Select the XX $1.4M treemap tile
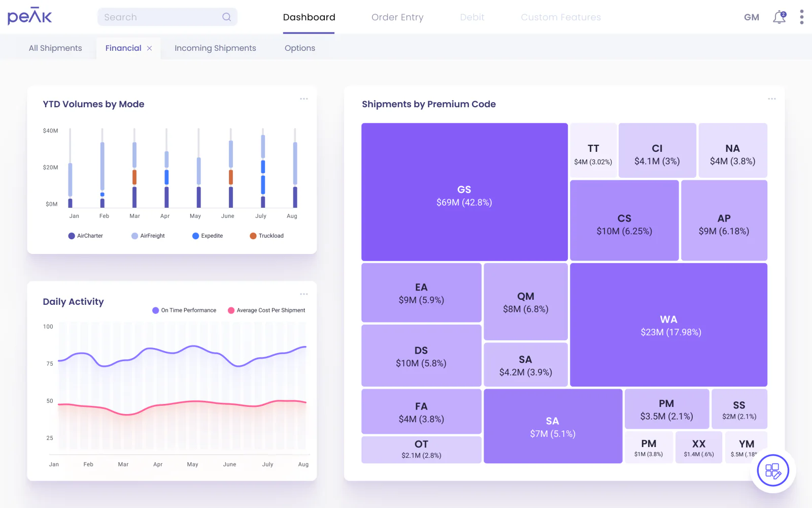 click(699, 448)
